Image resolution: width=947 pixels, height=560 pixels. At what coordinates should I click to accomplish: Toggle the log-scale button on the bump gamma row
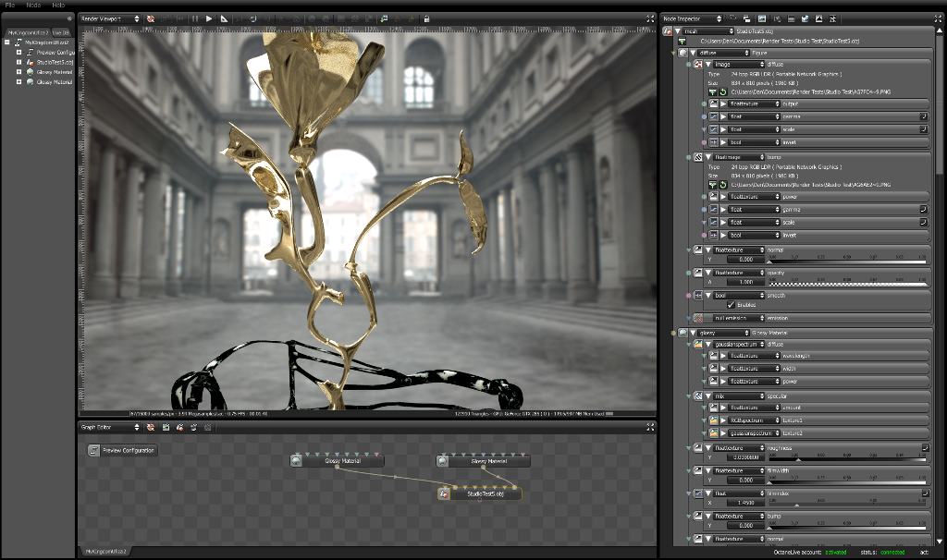(x=924, y=210)
